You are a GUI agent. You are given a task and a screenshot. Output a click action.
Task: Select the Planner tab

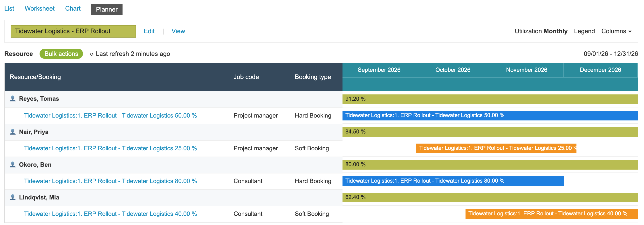click(107, 9)
